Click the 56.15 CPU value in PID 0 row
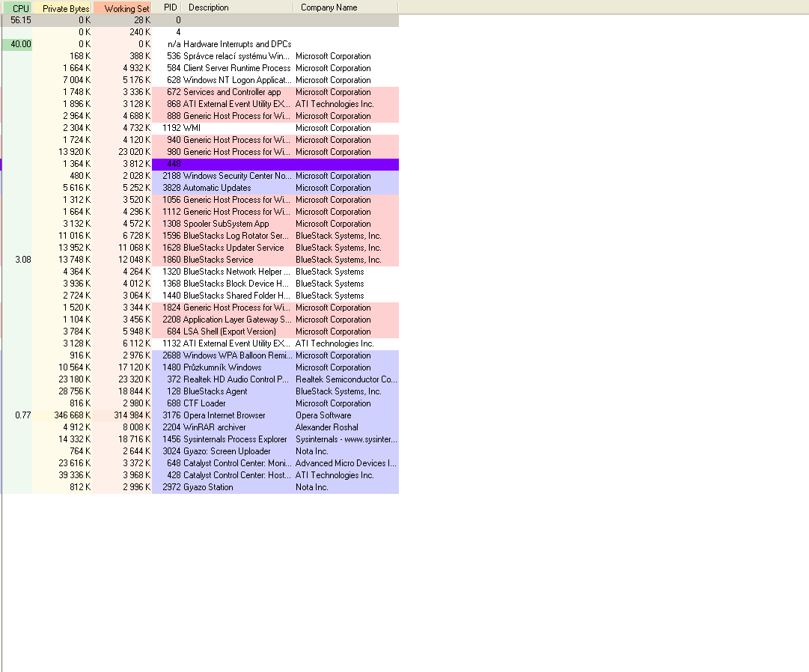Image resolution: width=809 pixels, height=672 pixels. coord(21,20)
